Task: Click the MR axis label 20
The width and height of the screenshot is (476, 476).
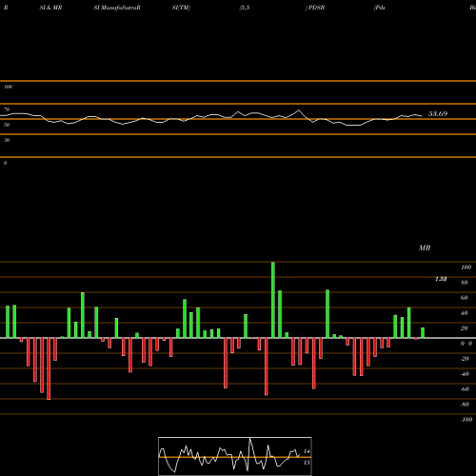Action: pos(465,328)
